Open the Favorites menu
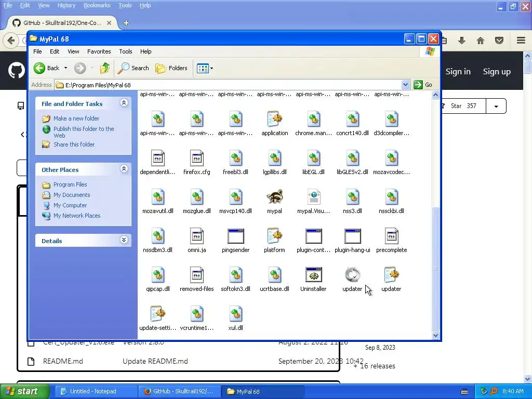 (x=99, y=51)
